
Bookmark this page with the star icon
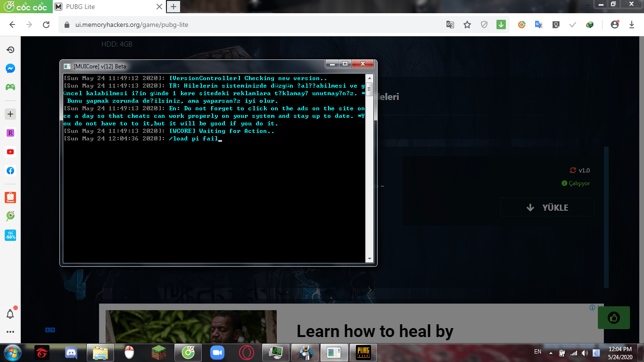point(467,25)
